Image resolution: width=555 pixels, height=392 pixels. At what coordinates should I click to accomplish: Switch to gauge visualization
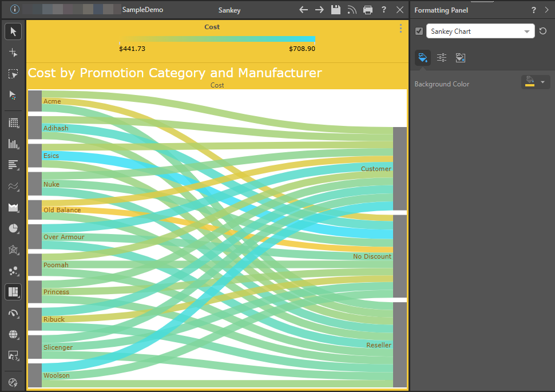point(13,313)
